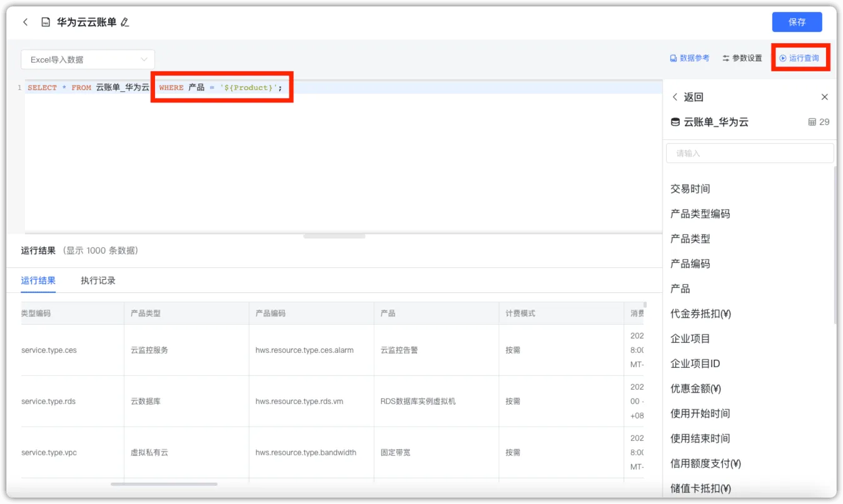Viewport: 843px width, 504px height.
Task: Select the 使用结束时间 field
Action: (x=700, y=438)
